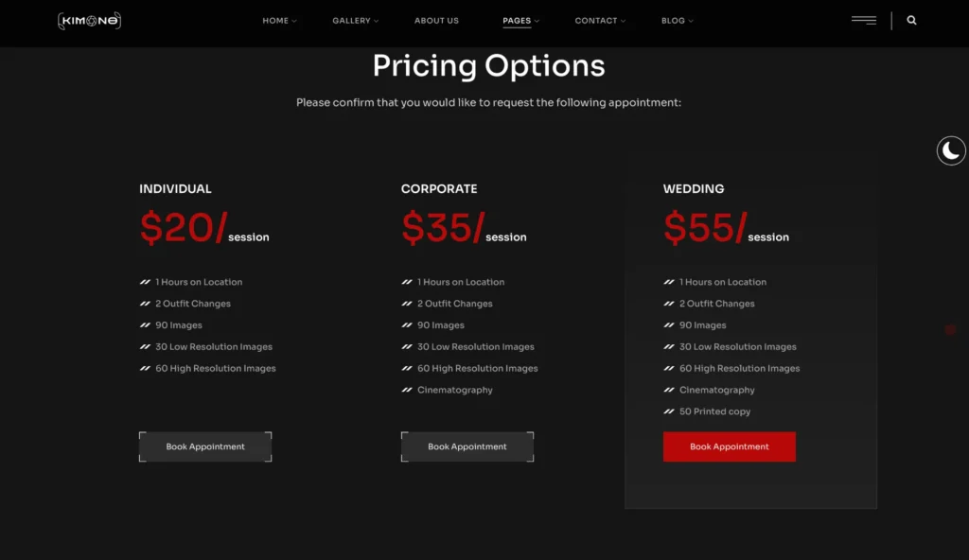The height and width of the screenshot is (560, 969).
Task: Open the search magnifier icon
Action: 911,20
